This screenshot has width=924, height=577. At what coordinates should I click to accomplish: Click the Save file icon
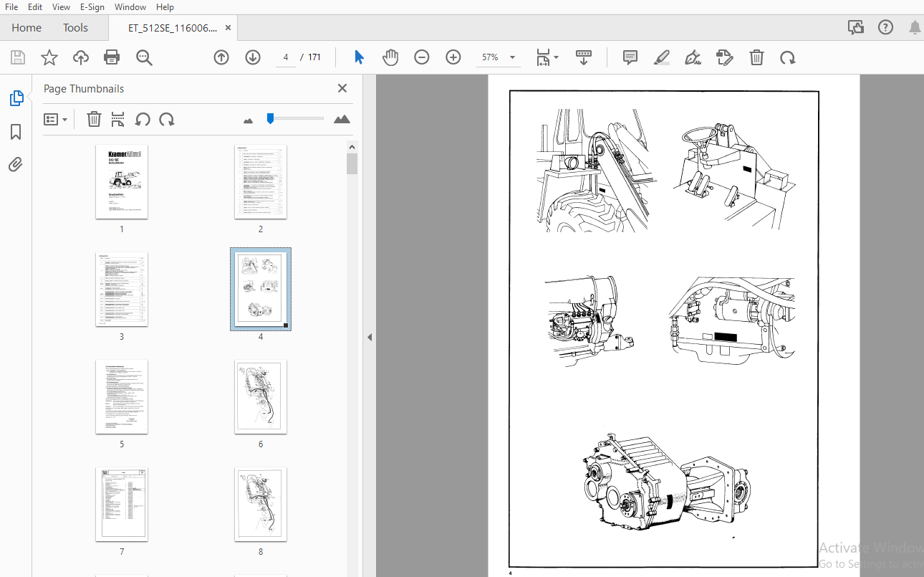18,58
